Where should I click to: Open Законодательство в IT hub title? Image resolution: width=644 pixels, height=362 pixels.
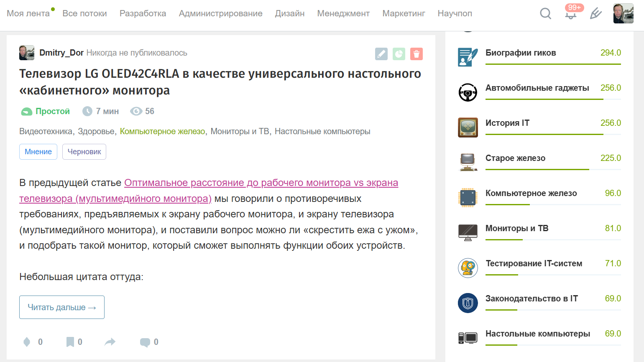[x=532, y=298]
